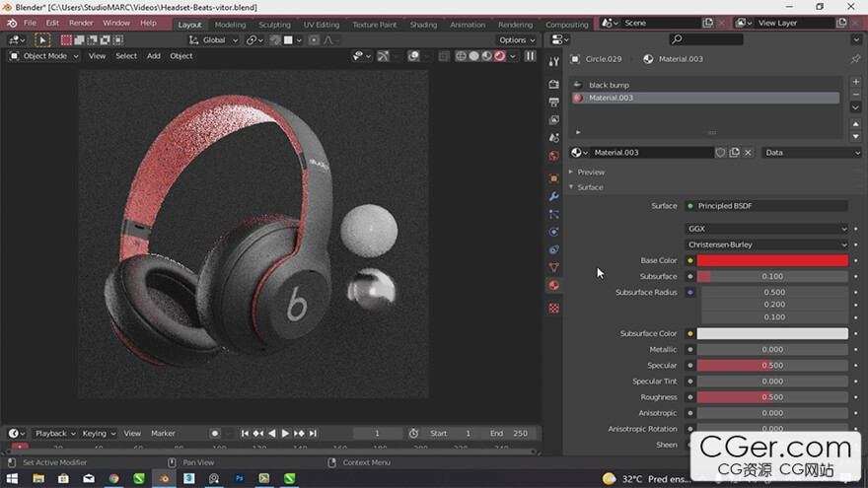Create a new material copy icon
Image resolution: width=868 pixels, height=488 pixels.
pyautogui.click(x=735, y=152)
